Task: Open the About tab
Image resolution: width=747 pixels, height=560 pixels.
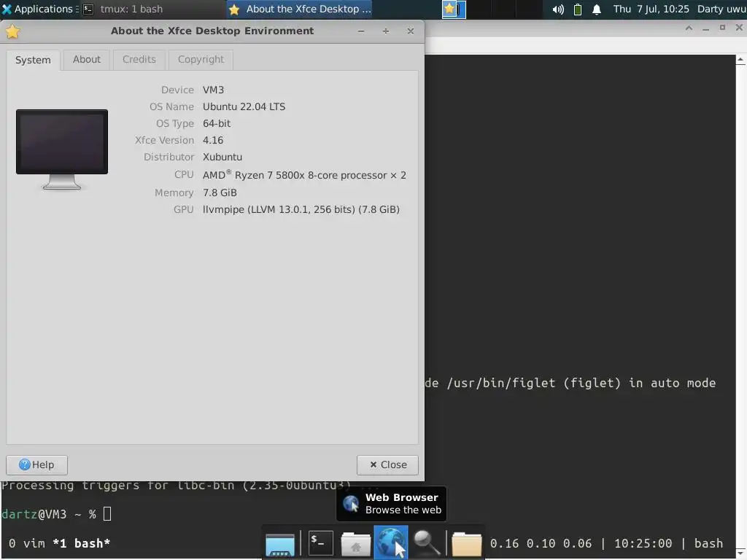Action: [87, 60]
